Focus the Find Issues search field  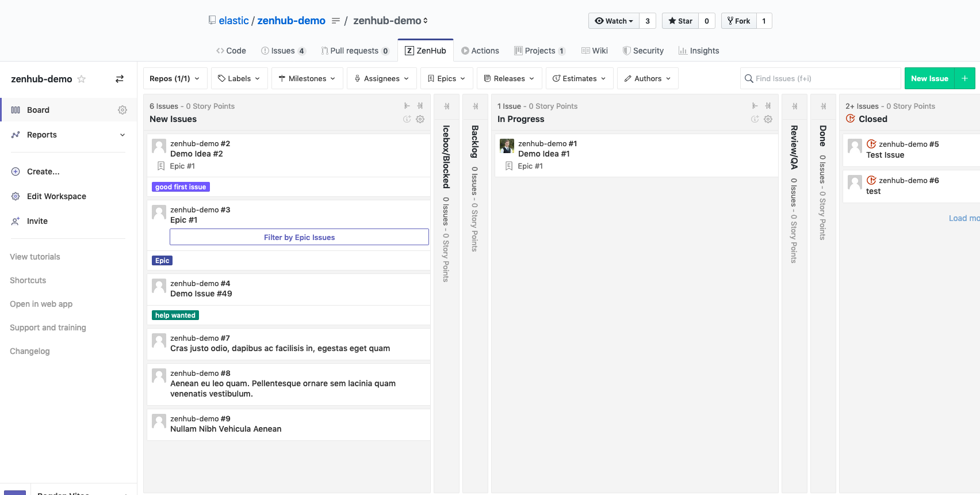tap(821, 78)
